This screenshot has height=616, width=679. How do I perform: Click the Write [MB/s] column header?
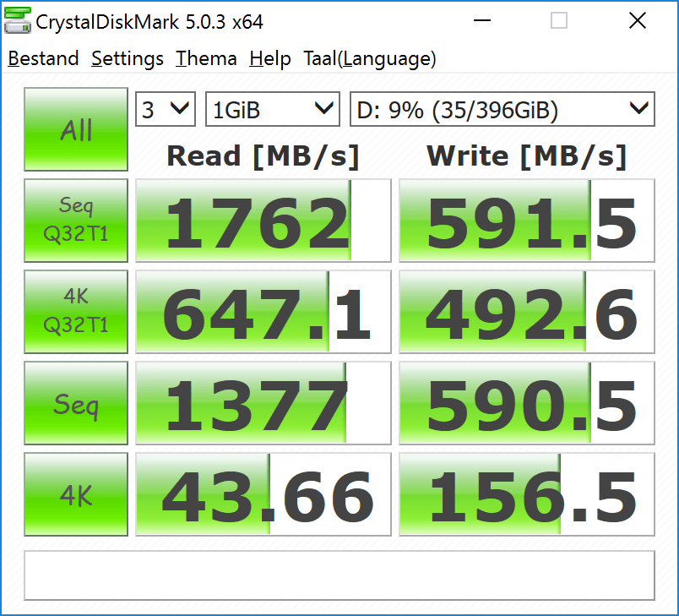coord(527,156)
